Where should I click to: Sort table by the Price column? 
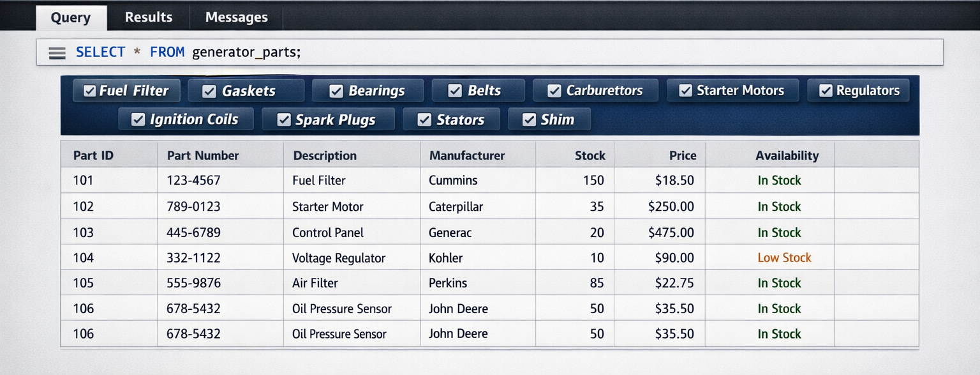pos(683,155)
